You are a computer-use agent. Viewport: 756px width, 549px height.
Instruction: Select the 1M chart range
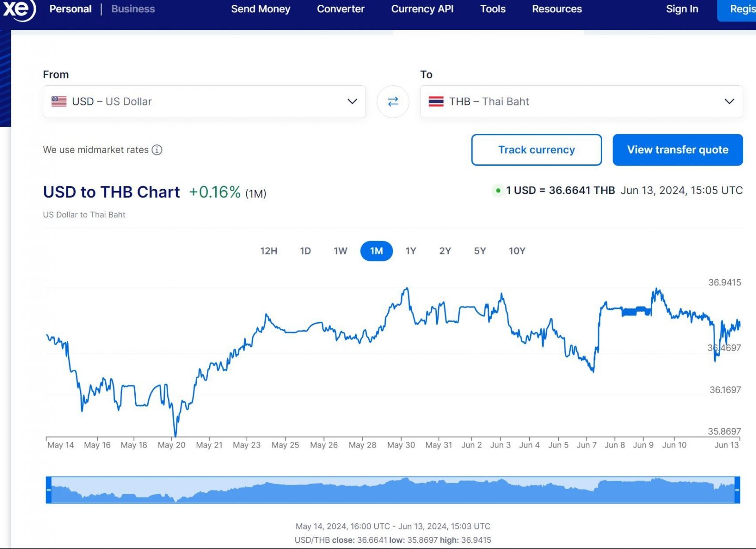click(x=376, y=251)
